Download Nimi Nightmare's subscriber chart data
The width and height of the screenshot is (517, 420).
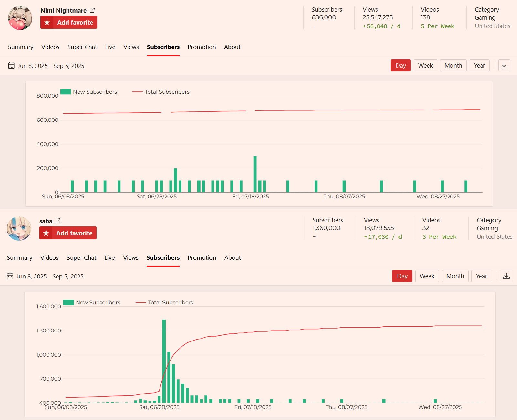(504, 66)
